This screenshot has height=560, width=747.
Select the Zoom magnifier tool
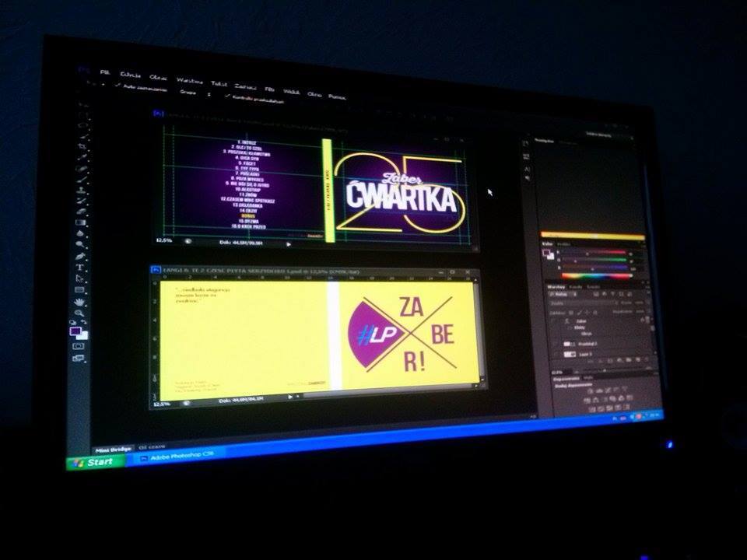[79, 313]
